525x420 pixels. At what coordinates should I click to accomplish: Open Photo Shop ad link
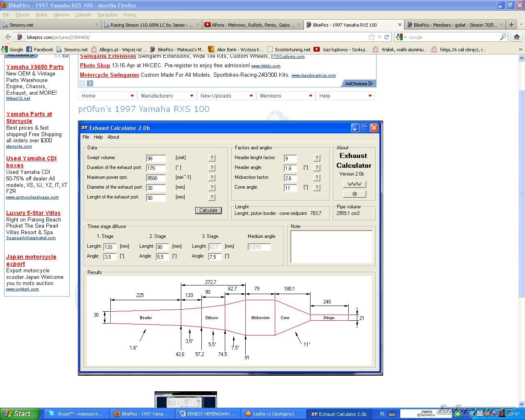pos(95,65)
